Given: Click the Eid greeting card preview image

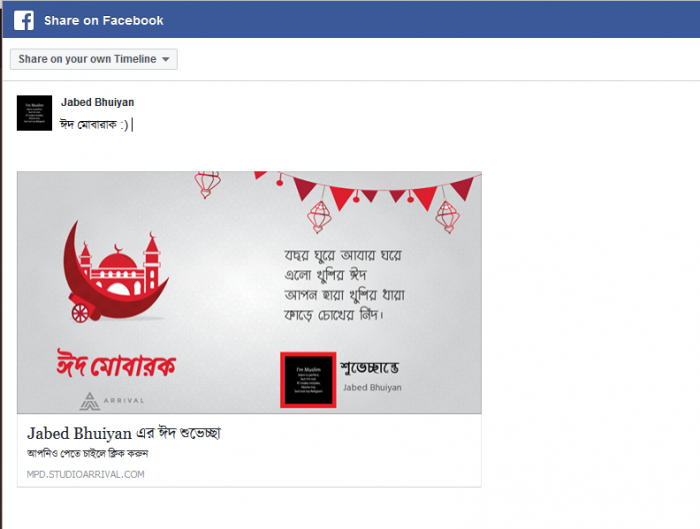Looking at the screenshot, I should [249, 292].
